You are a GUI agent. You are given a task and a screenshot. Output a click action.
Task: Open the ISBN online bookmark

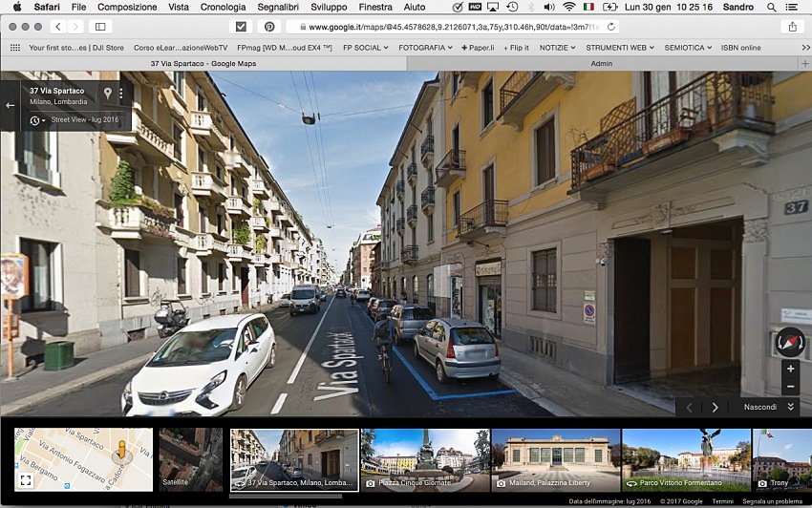coord(740,48)
